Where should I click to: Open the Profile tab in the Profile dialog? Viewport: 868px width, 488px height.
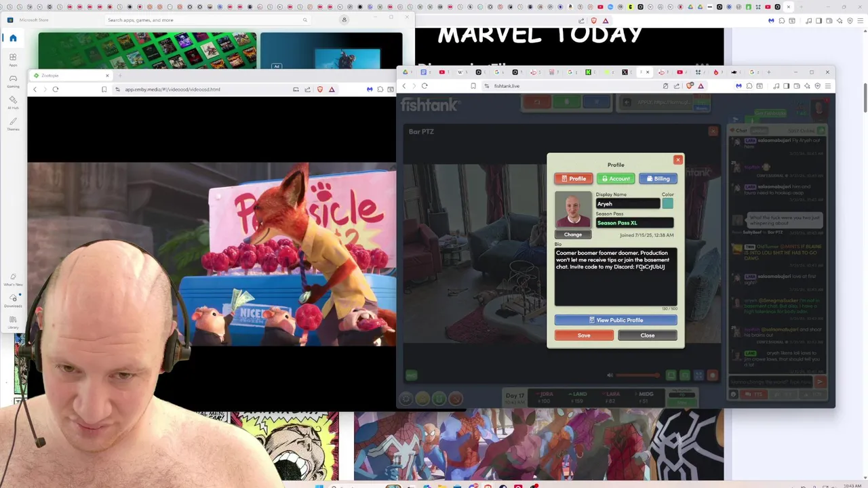pos(573,179)
